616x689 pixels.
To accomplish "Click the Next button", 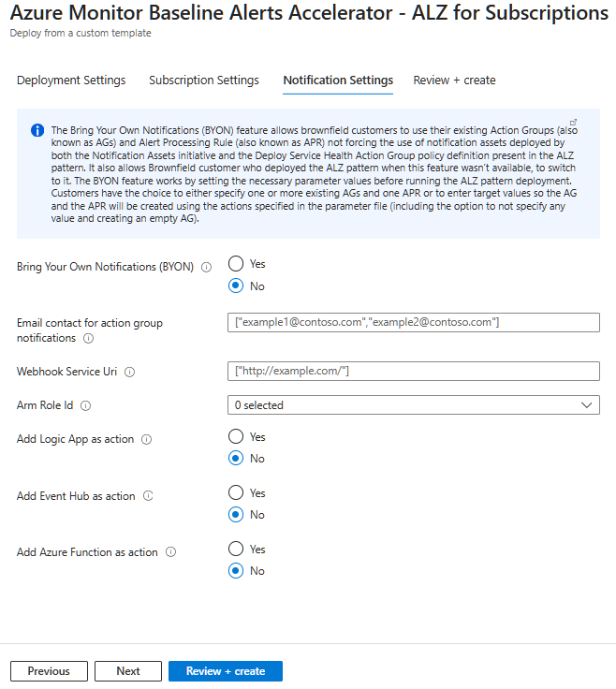I will (128, 671).
